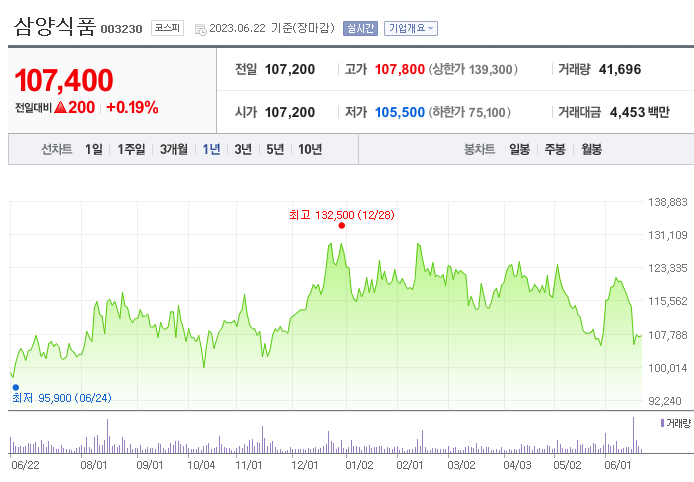Click the 상한가 139,300 text
Screen dimensions: 694x482
pyautogui.click(x=473, y=69)
